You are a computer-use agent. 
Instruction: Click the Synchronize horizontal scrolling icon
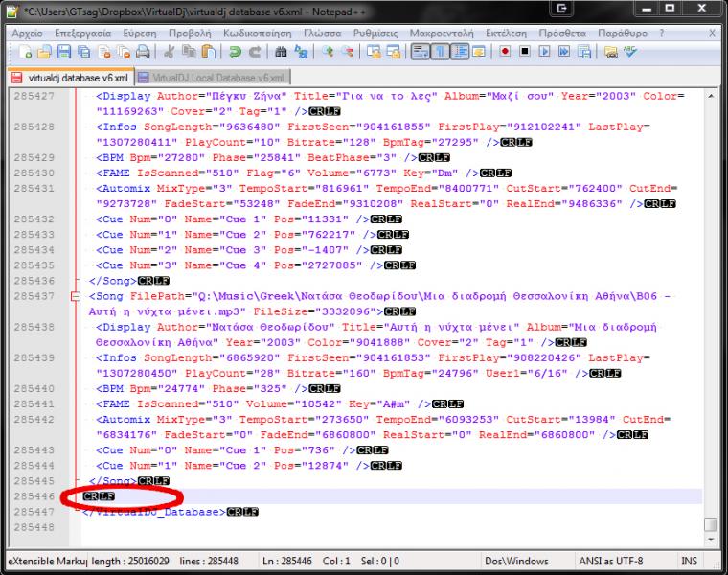394,52
